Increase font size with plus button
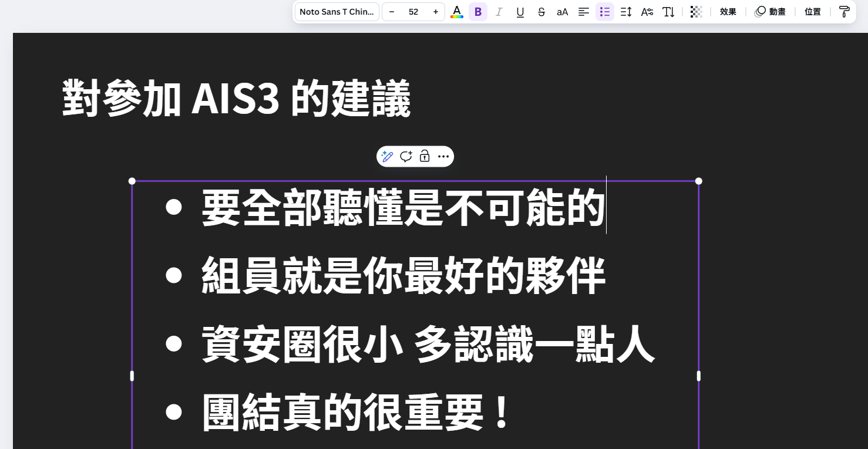 (435, 12)
